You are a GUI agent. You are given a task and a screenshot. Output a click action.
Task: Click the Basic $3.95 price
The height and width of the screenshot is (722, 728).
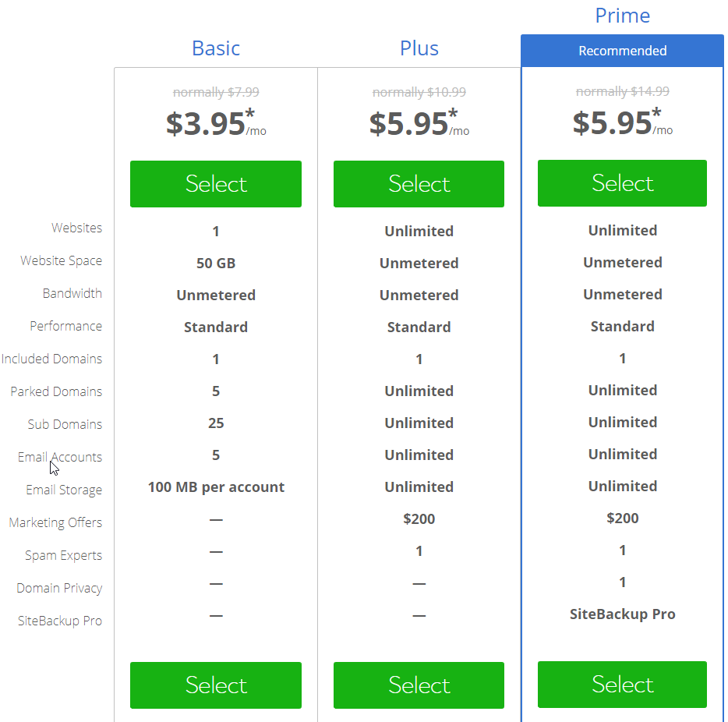click(206, 123)
